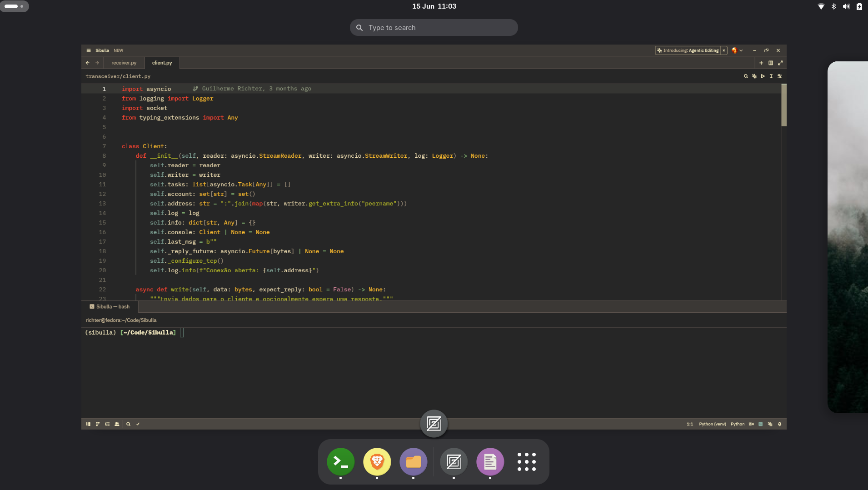Open project search in status bar
The height and width of the screenshot is (490, 868).
(x=128, y=424)
